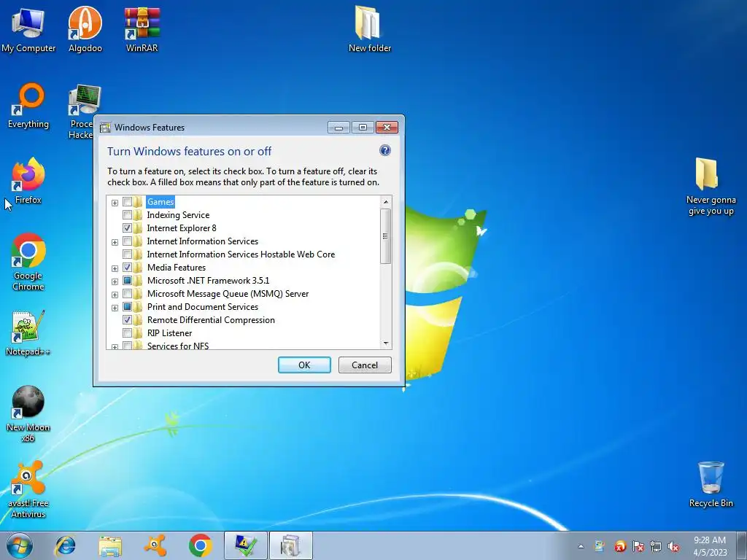This screenshot has height=560, width=747.
Task: Check Microsoft Message Queue (MSMQ) Server
Action: point(127,294)
